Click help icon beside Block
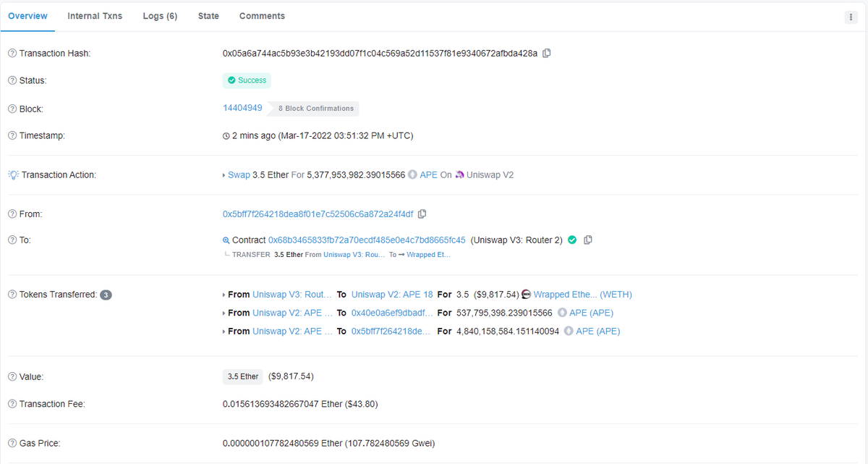The height and width of the screenshot is (464, 868). click(12, 109)
